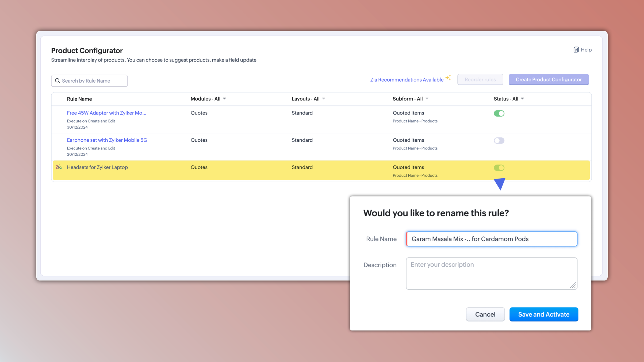Toggle the Headsets for Zylker Laptop status
The image size is (644, 362).
pyautogui.click(x=499, y=168)
